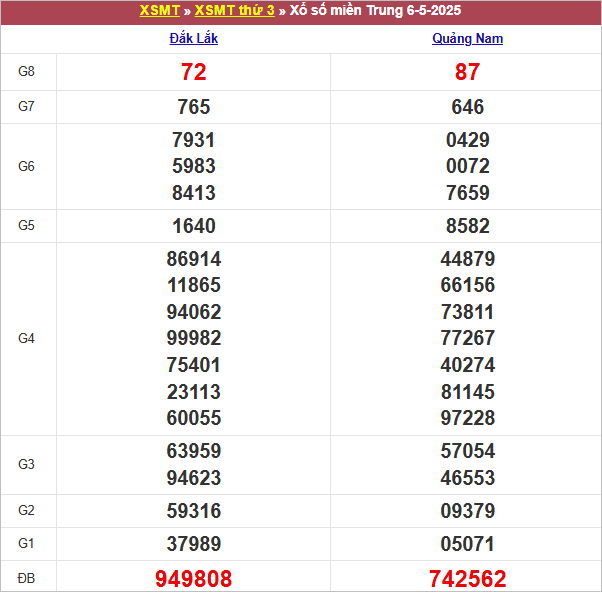Image resolution: width=602 pixels, height=592 pixels.
Task: Click G3 number 46553
Action: coord(467,478)
